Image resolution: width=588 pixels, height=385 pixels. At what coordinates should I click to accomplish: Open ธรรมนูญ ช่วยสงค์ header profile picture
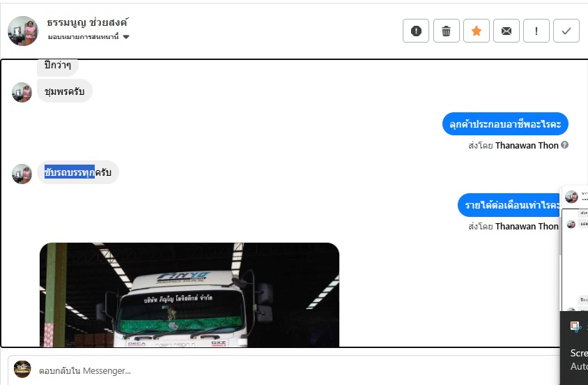coord(23,31)
